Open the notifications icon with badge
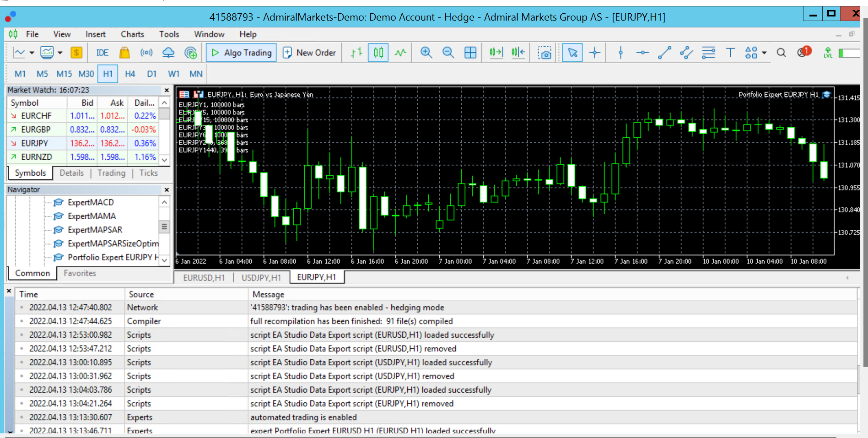 (803, 52)
